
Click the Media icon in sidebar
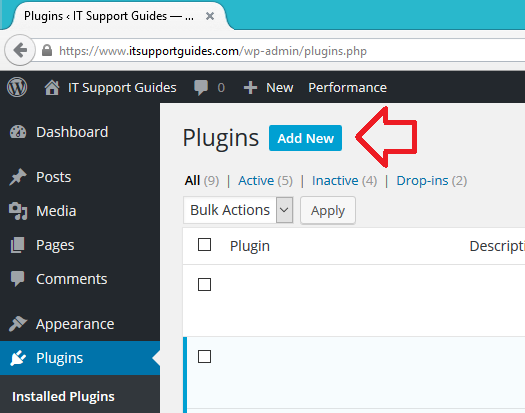coord(18,211)
